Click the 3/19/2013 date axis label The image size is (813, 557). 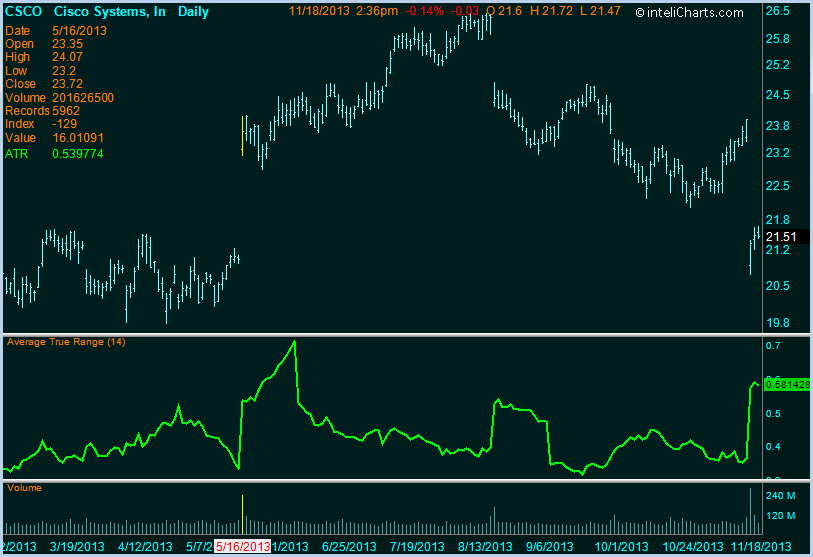tap(77, 547)
